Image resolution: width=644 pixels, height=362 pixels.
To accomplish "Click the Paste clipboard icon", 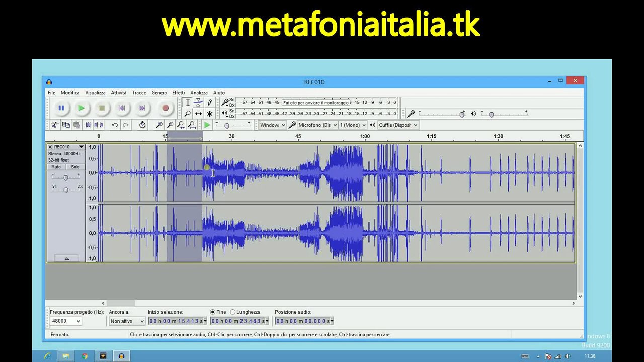I will [77, 125].
